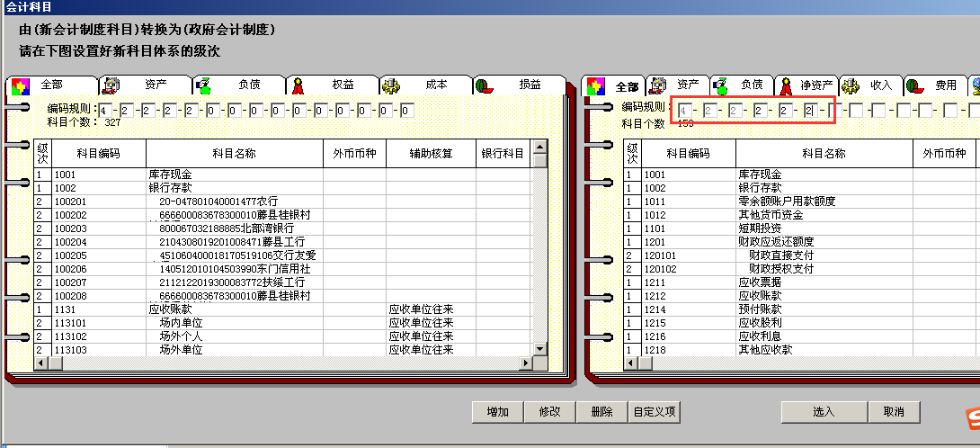
Task: Click the 资产 tab icon in left panel
Action: point(111,85)
